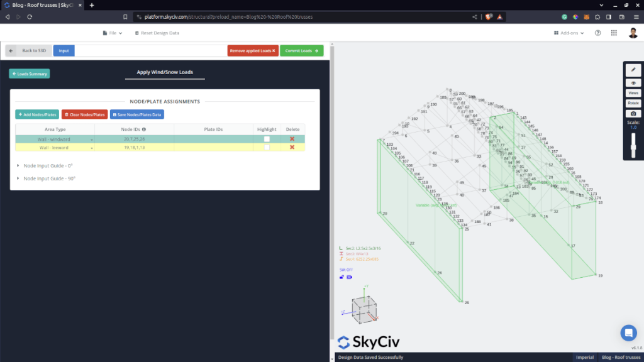Viewport: 644px width, 362px height.
Task: Expand Node Input Guide - 90°
Action: click(46, 178)
